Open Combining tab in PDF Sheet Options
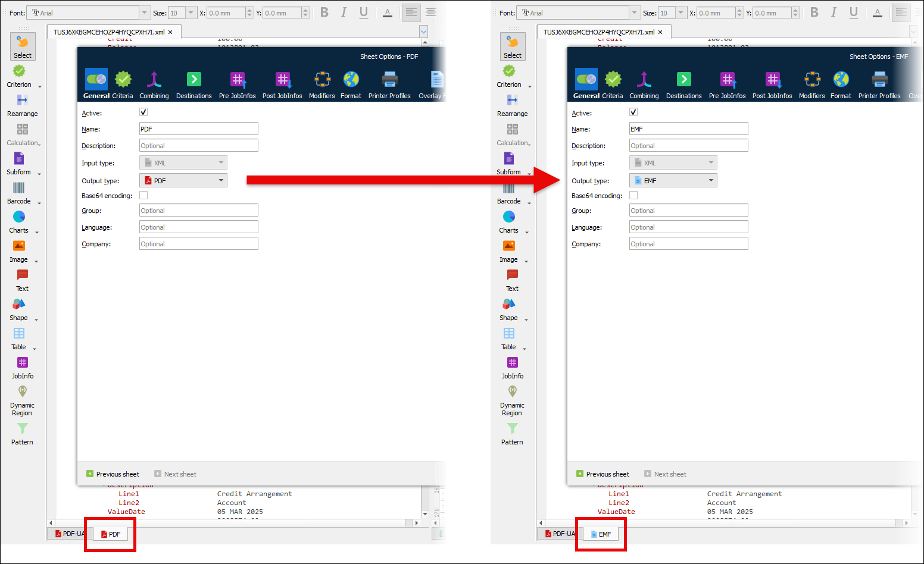The height and width of the screenshot is (564, 924). click(154, 84)
